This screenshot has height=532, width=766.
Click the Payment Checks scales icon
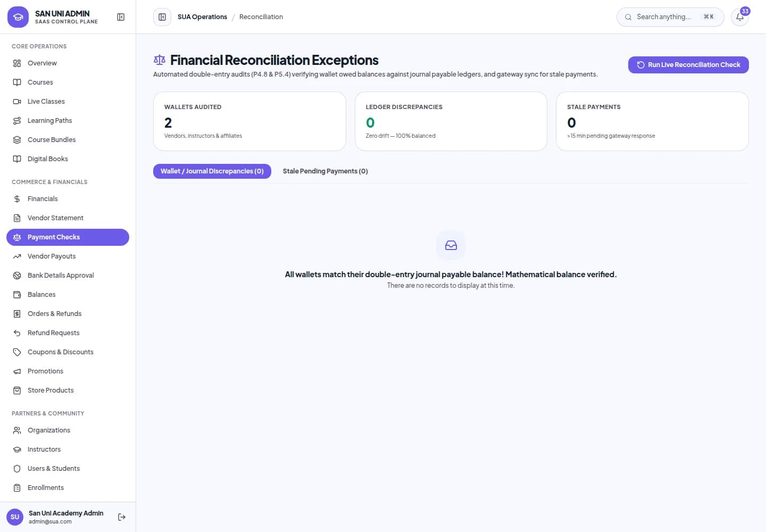(x=17, y=237)
